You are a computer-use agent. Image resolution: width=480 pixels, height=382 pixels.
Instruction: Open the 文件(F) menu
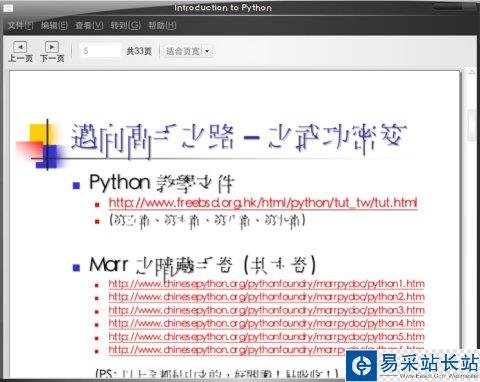coord(21,25)
